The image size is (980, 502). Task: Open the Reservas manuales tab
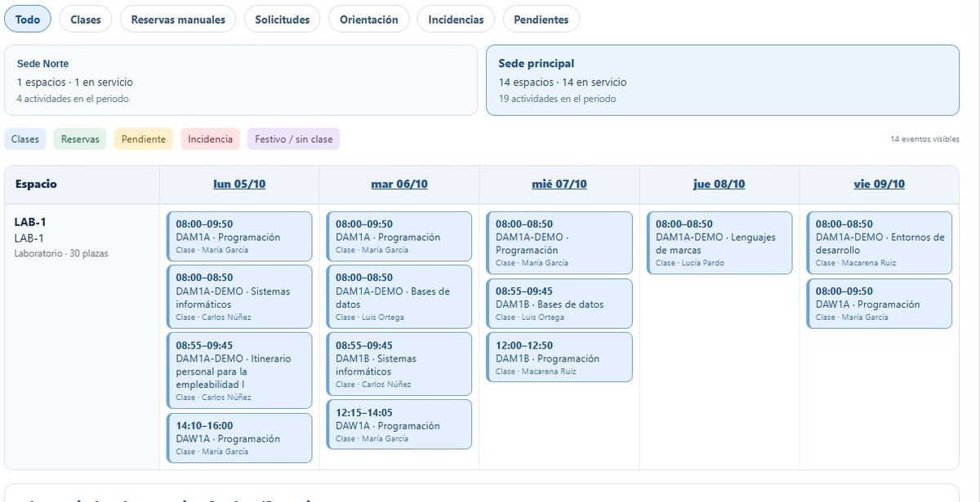click(178, 20)
